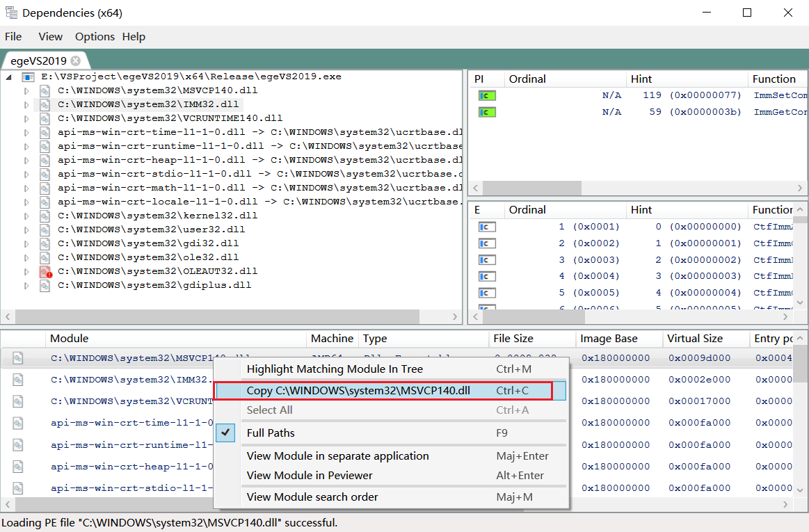Sort module list by Module column
809x532 pixels.
(176, 339)
